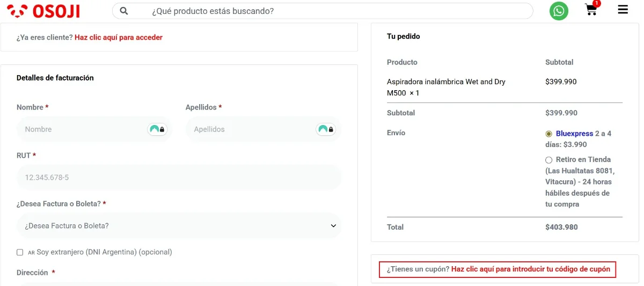
Task: Focus the Nombre input field
Action: pyautogui.click(x=80, y=129)
